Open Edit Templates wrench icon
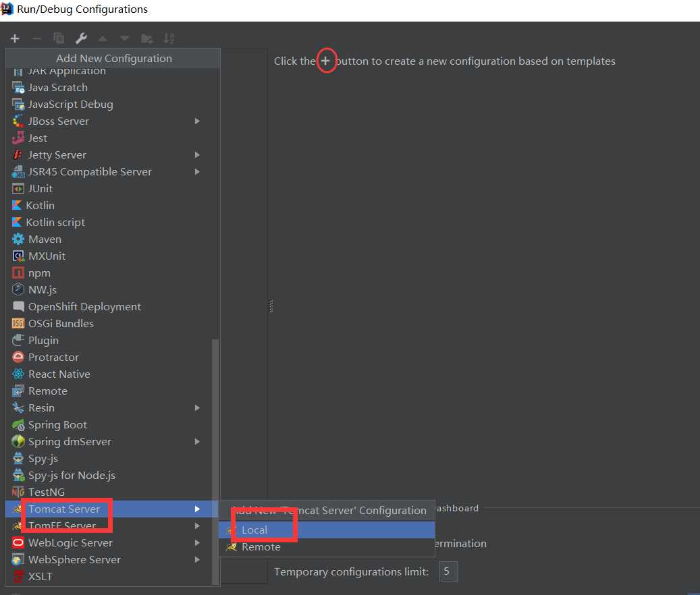This screenshot has width=700, height=595. 81,39
